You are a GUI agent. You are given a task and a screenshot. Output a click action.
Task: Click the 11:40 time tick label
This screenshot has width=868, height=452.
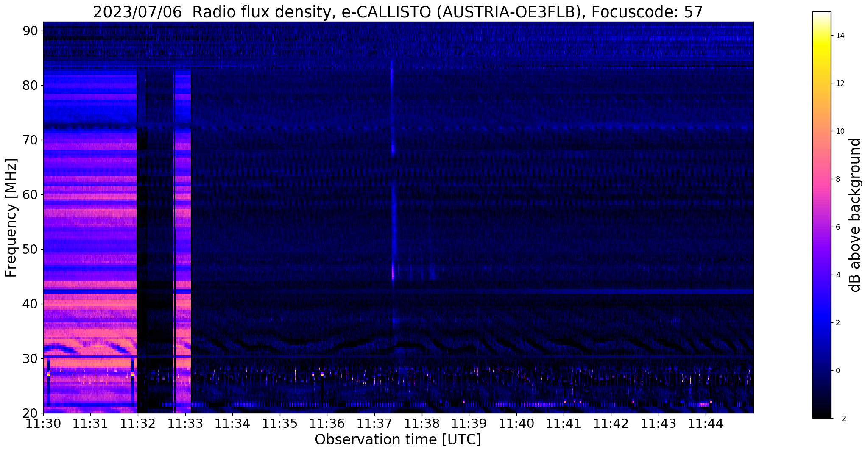(x=516, y=423)
